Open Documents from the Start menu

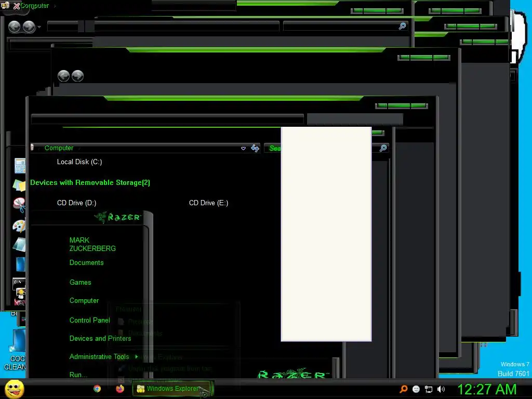pyautogui.click(x=87, y=262)
